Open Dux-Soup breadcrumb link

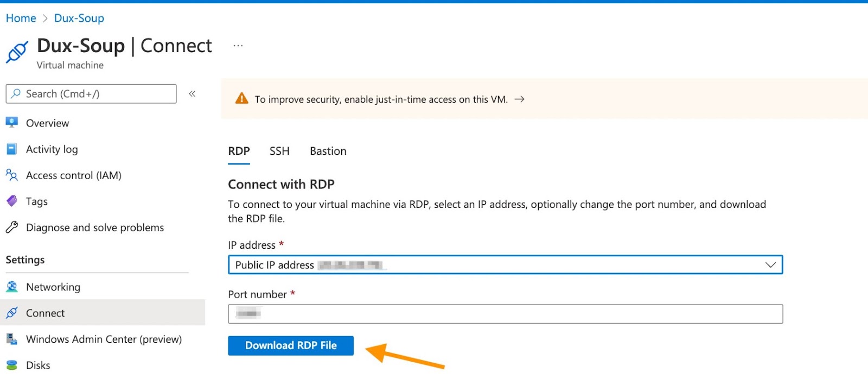(79, 18)
